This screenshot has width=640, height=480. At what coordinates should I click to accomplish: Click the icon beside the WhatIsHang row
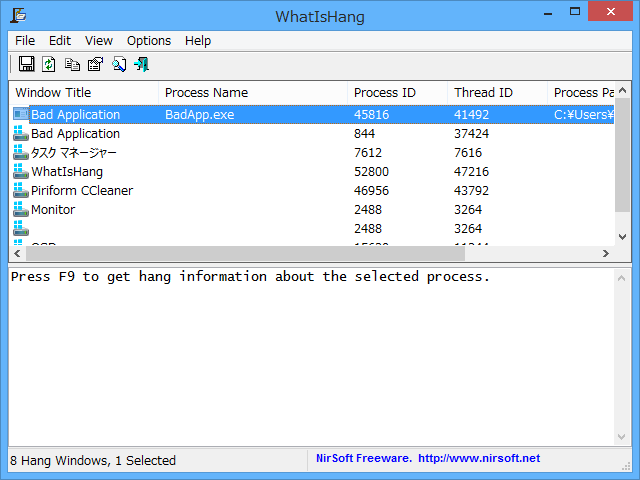21,171
